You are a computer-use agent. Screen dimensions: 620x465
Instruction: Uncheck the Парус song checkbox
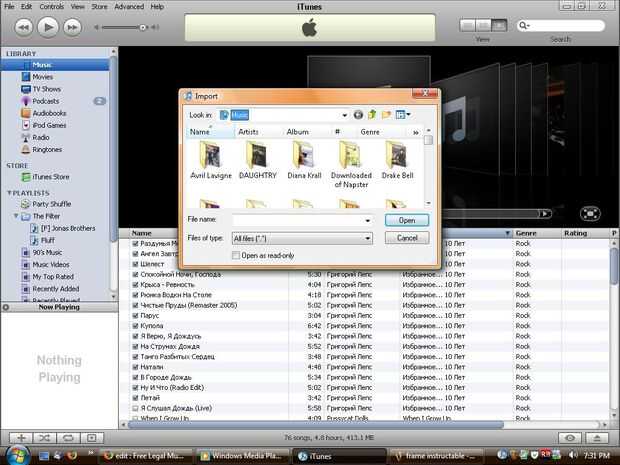(135, 316)
